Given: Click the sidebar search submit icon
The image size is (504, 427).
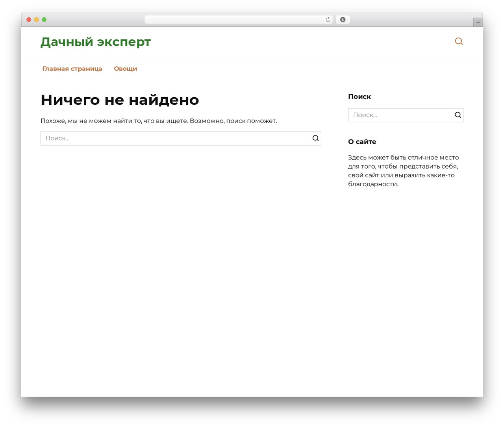Looking at the screenshot, I should 458,115.
